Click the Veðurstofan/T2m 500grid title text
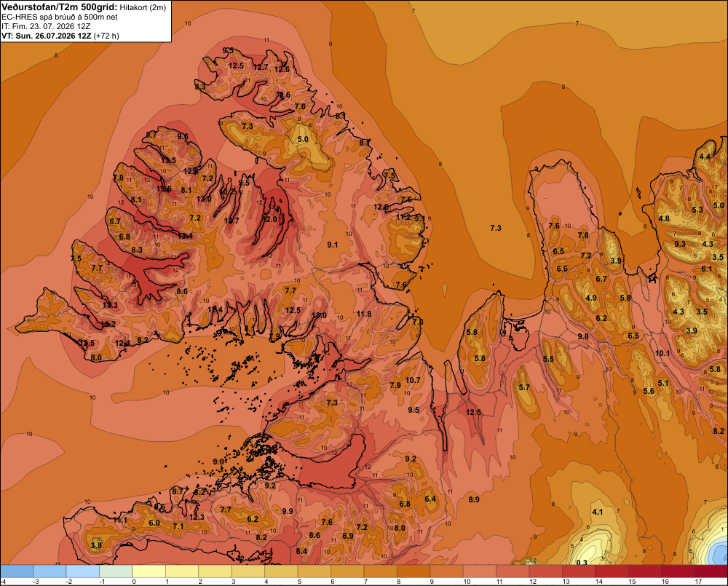Screen dimensions: 728x586 pyautogui.click(x=60, y=7)
